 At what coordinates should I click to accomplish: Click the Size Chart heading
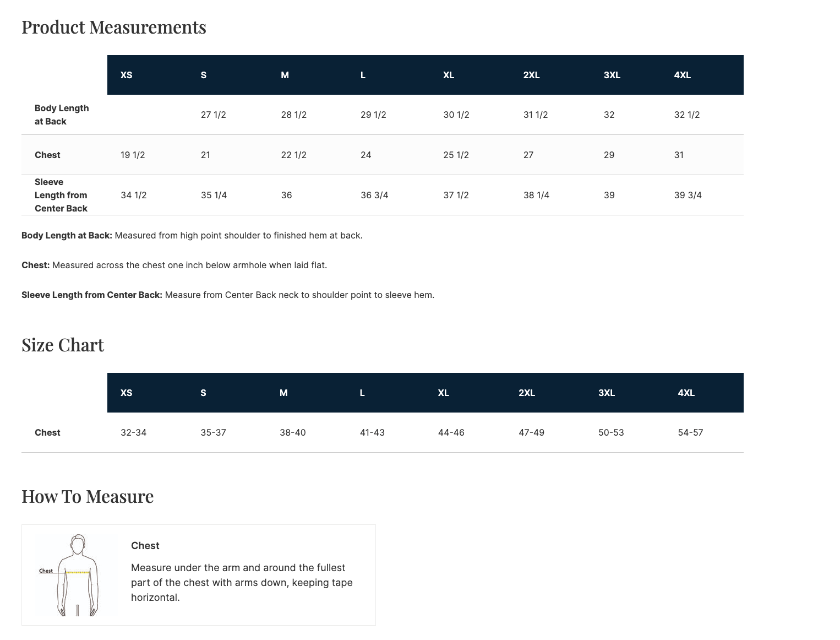[x=63, y=345]
